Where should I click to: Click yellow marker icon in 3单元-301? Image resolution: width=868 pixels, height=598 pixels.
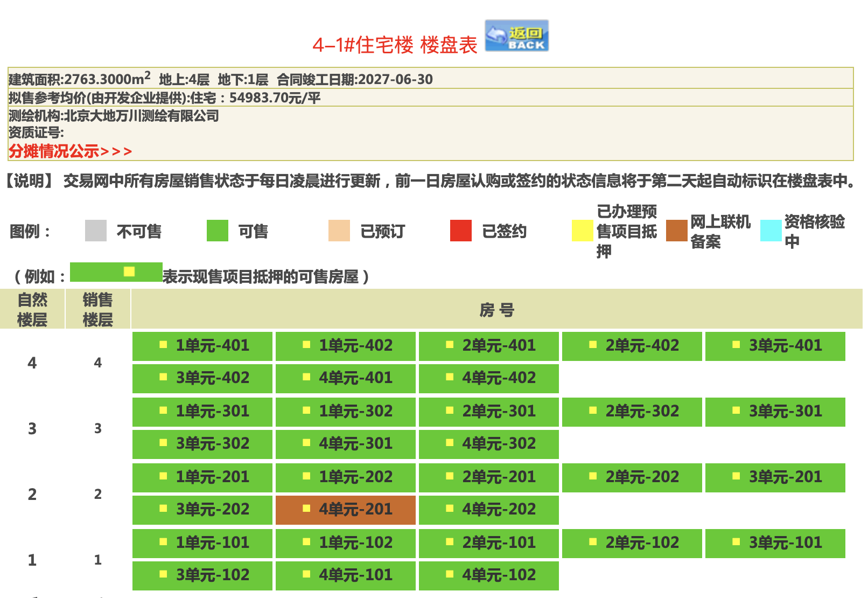pyautogui.click(x=736, y=411)
